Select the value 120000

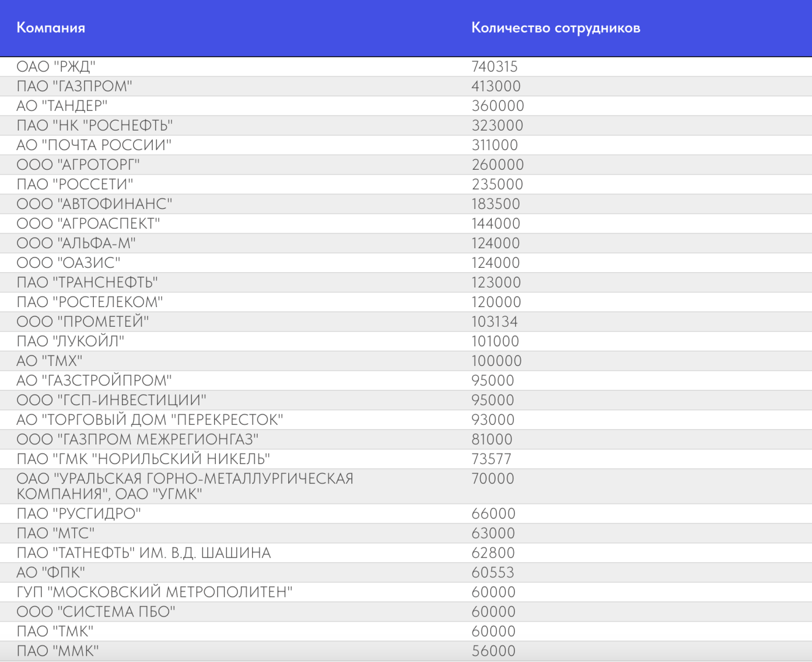pos(496,302)
